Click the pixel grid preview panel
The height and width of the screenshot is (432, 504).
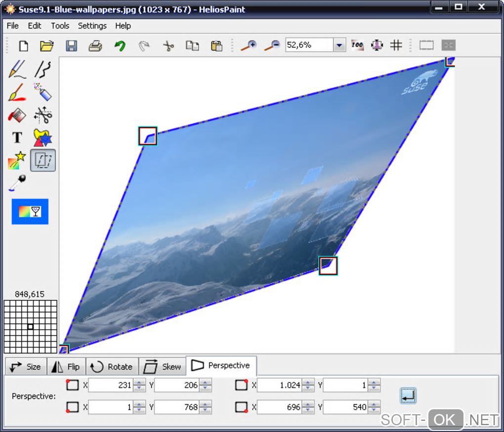pos(30,327)
